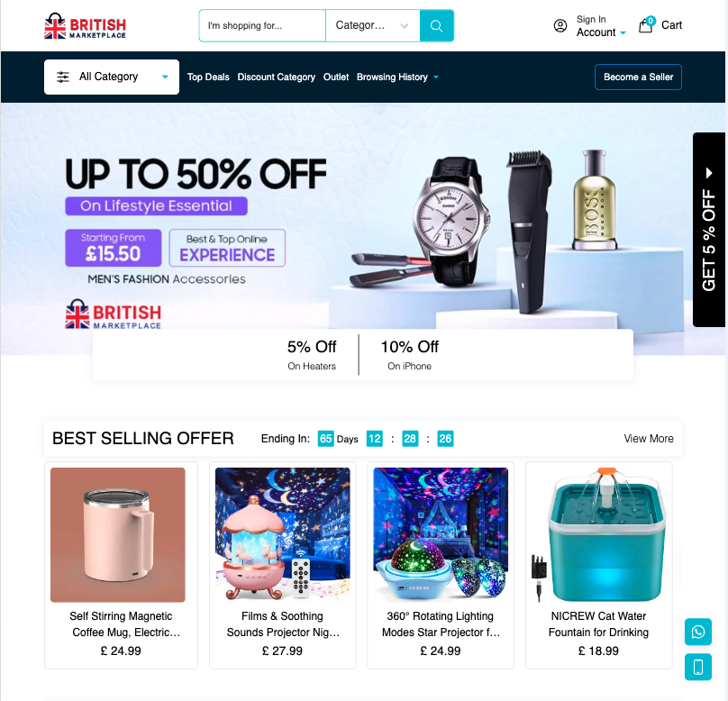Open the Category dropdown in search bar
Viewport: 728px width, 701px height.
[x=372, y=25]
